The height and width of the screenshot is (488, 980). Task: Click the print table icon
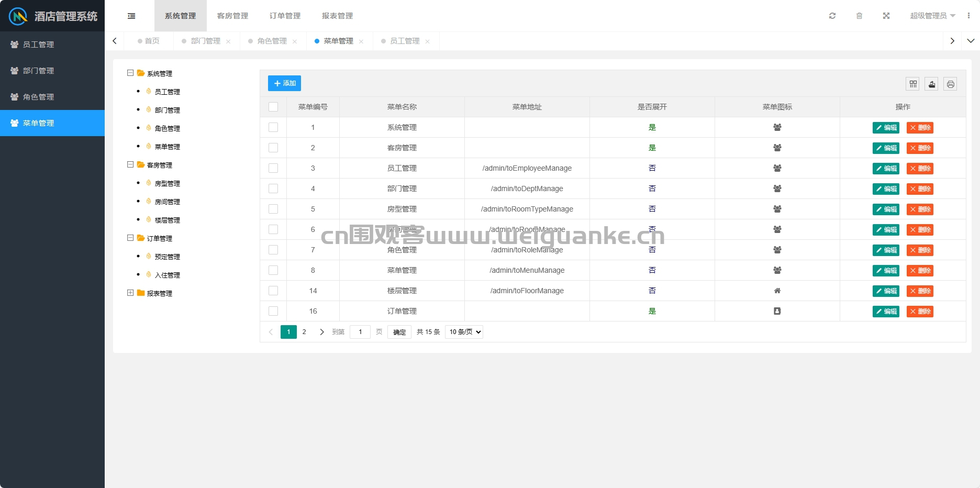pyautogui.click(x=951, y=84)
